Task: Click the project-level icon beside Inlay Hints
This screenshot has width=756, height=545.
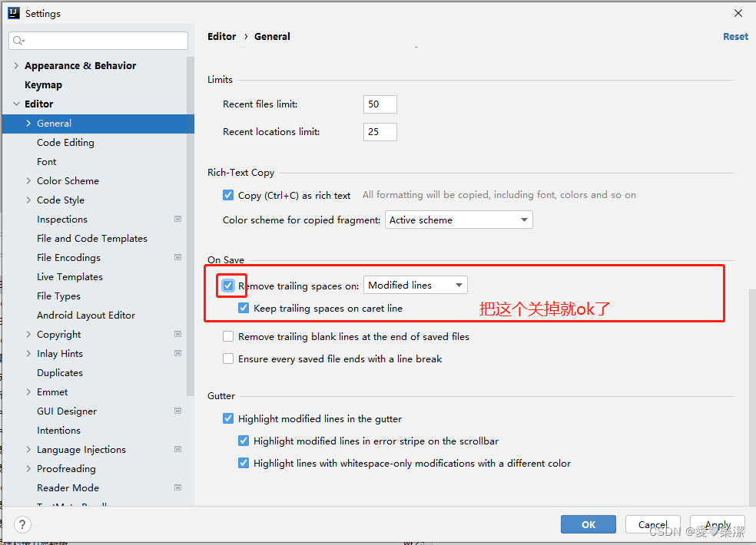Action: pos(178,353)
